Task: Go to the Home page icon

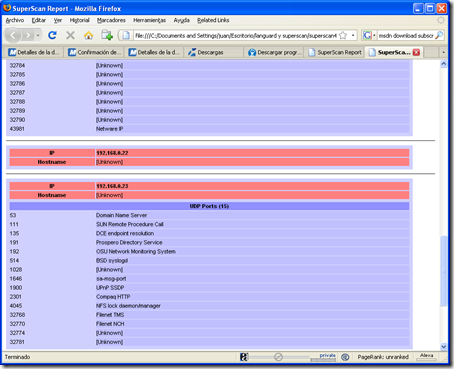Action: tap(88, 35)
